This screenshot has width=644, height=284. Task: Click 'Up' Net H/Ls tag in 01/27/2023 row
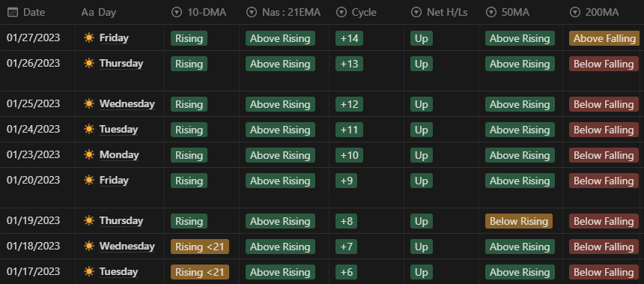422,38
